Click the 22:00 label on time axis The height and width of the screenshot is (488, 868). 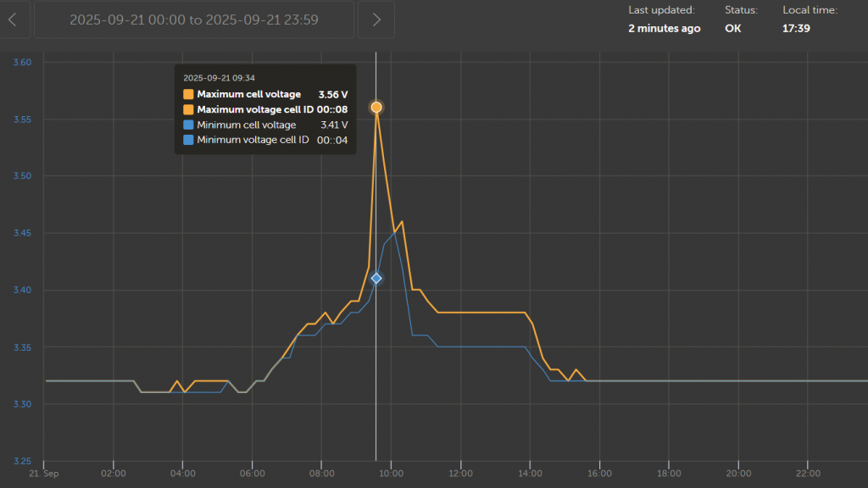coord(808,474)
